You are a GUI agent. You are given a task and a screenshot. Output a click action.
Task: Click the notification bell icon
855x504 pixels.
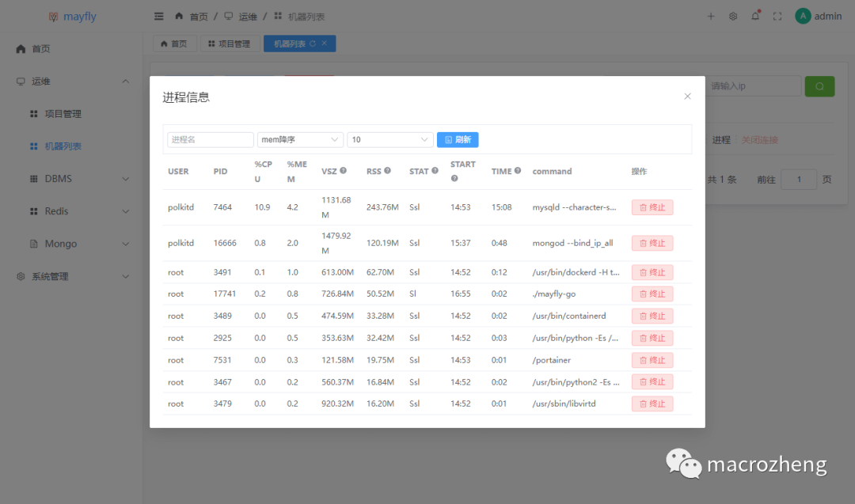(754, 16)
